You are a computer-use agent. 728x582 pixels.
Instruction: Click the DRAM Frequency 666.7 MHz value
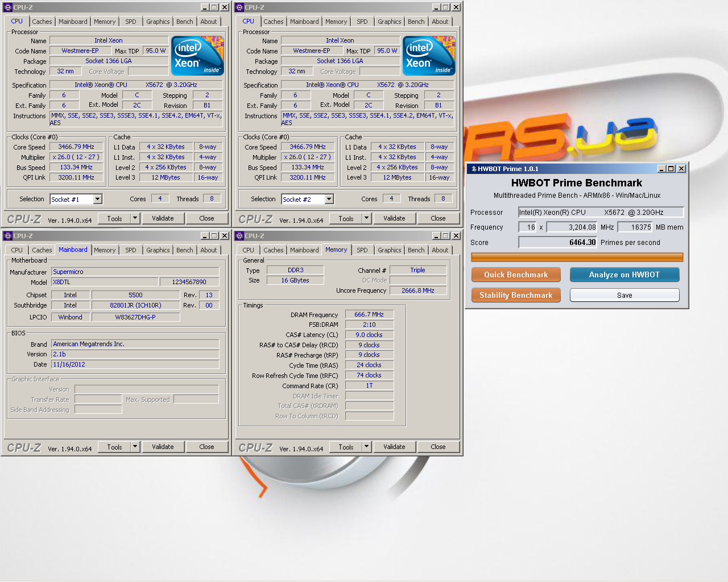369,314
